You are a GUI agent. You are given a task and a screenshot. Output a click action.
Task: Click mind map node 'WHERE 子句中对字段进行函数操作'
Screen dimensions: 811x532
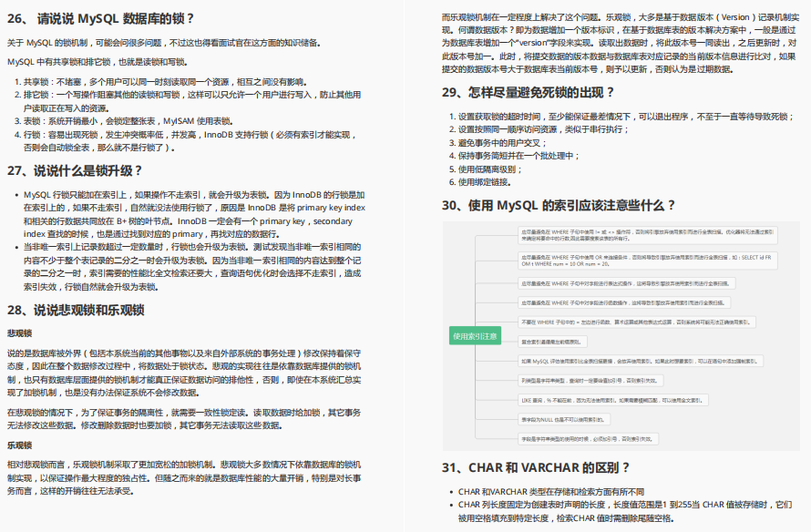tap(624, 303)
